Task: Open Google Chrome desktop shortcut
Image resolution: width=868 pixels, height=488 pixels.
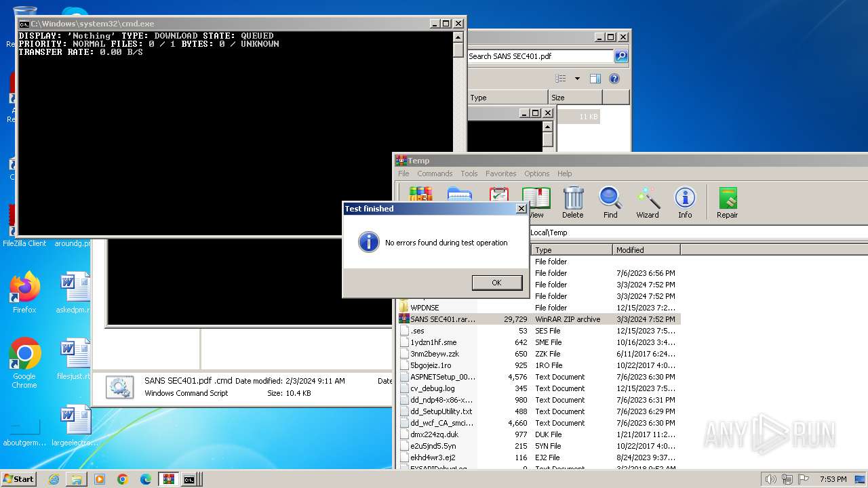Action: (x=24, y=363)
